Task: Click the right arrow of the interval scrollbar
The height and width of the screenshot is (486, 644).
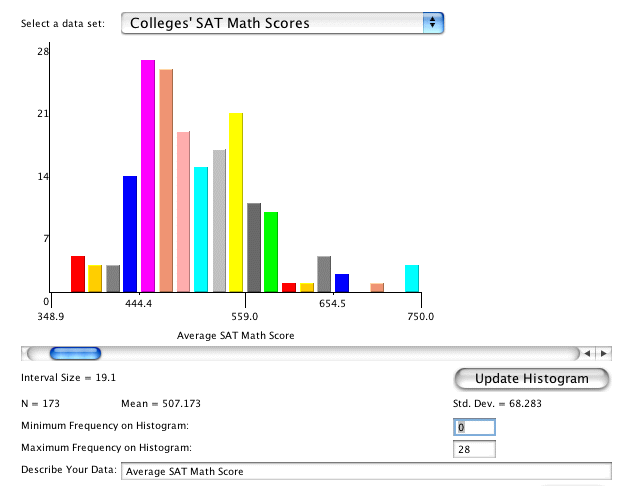Action: coord(604,353)
